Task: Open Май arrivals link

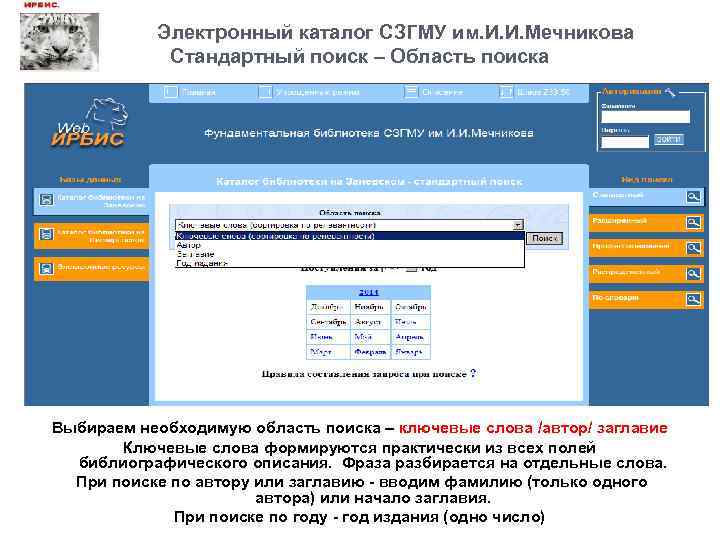Action: [x=363, y=337]
